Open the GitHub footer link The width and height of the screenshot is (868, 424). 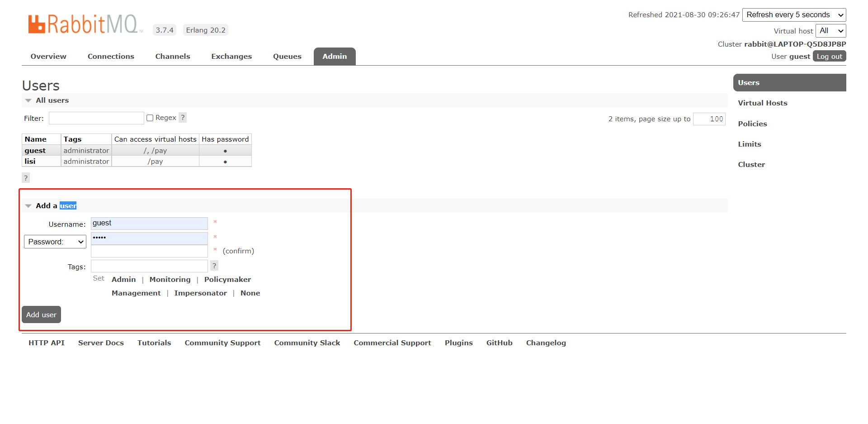tap(499, 343)
